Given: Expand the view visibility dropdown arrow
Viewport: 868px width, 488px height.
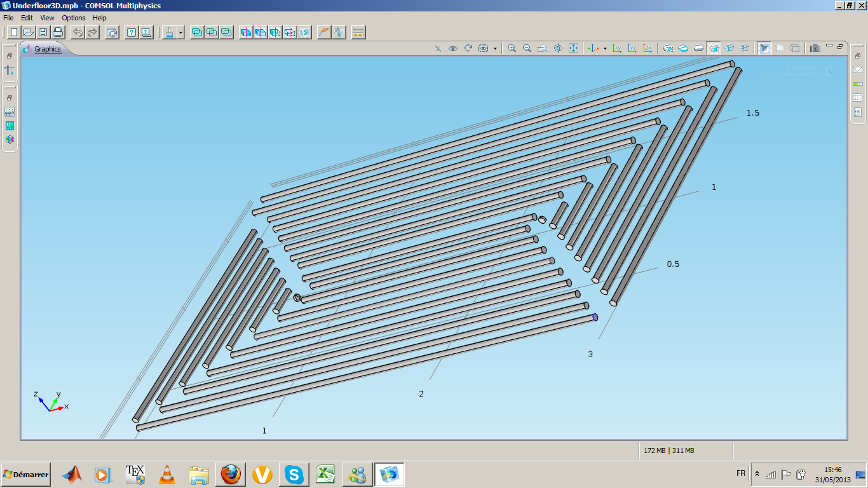Looking at the screenshot, I should [495, 48].
